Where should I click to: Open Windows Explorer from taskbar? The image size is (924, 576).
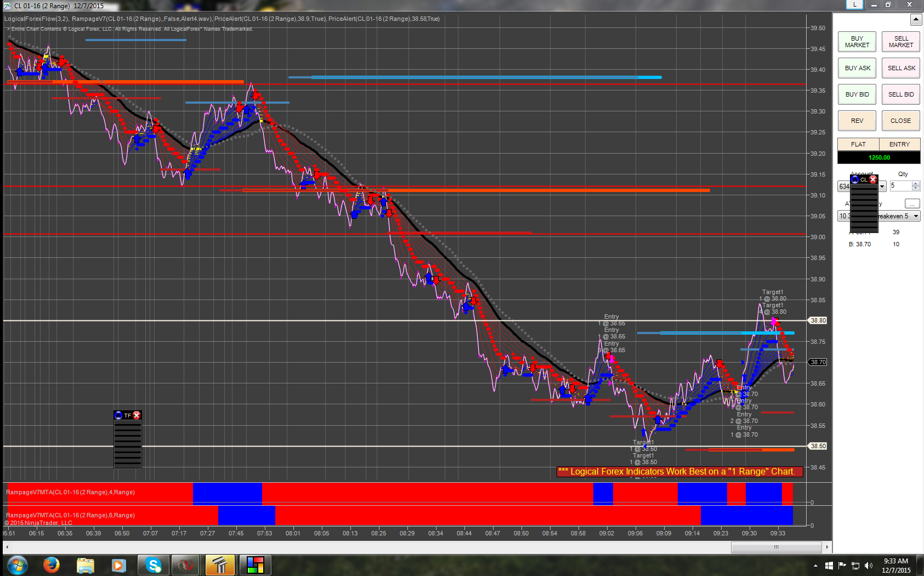coord(85,564)
